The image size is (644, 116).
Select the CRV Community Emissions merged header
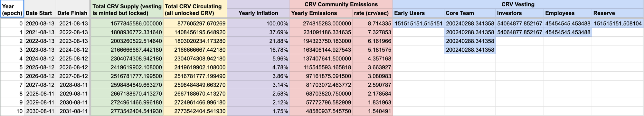click(x=341, y=4)
